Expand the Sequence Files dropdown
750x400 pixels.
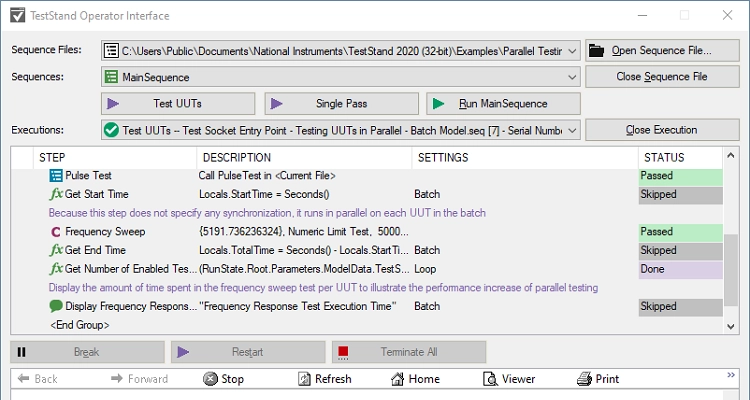click(x=571, y=50)
